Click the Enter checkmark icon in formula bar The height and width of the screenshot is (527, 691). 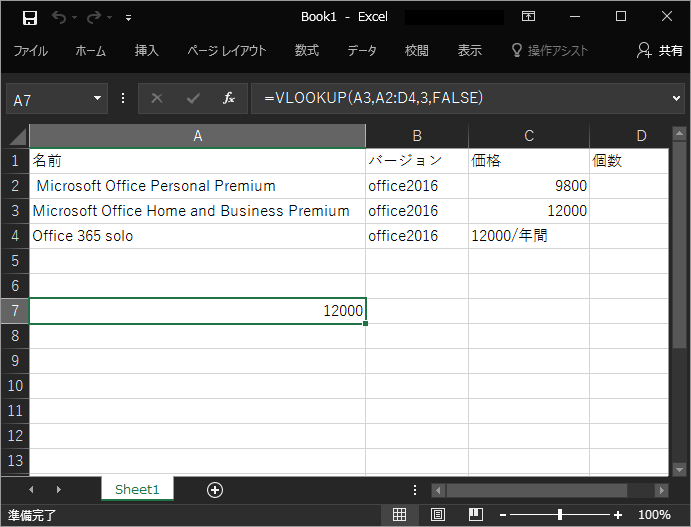(193, 98)
